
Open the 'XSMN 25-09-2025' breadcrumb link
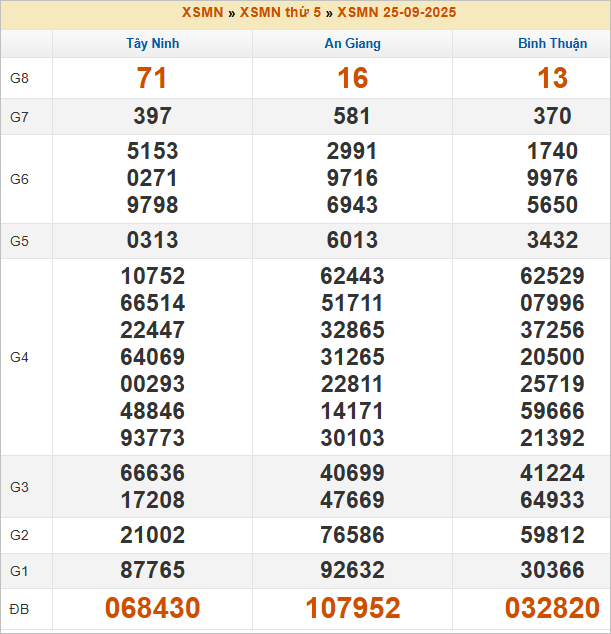tap(382, 13)
